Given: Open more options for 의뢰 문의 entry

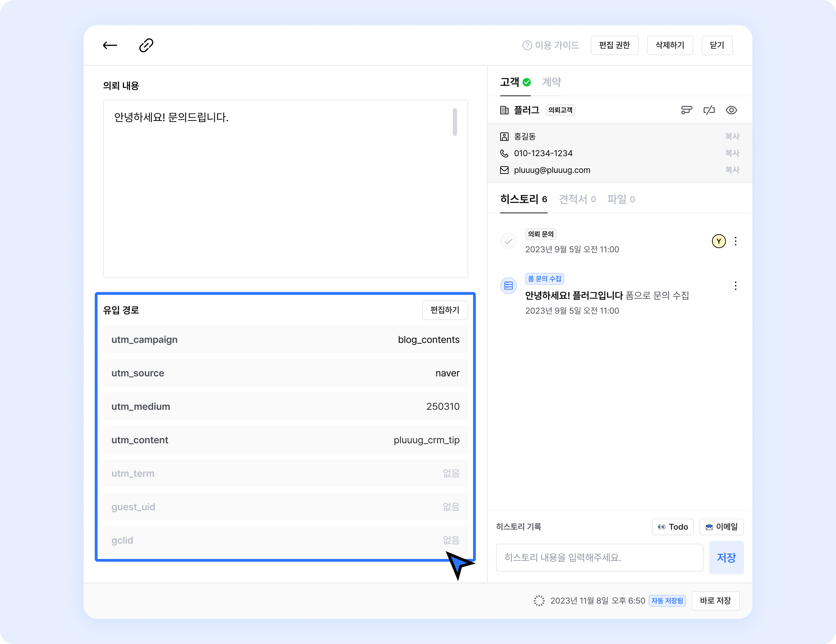Looking at the screenshot, I should [735, 241].
